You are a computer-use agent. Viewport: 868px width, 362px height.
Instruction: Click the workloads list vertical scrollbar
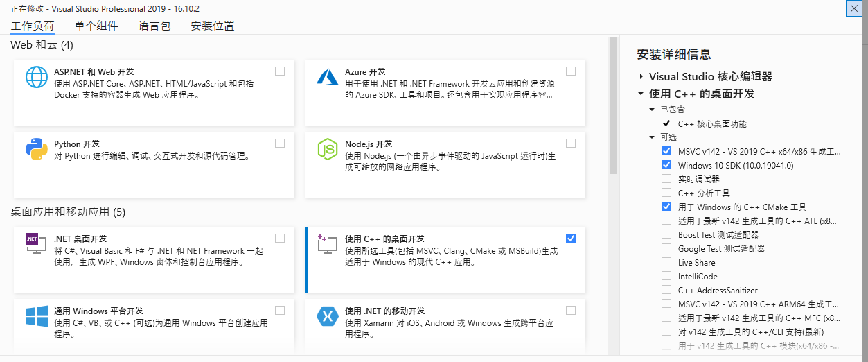(612, 105)
